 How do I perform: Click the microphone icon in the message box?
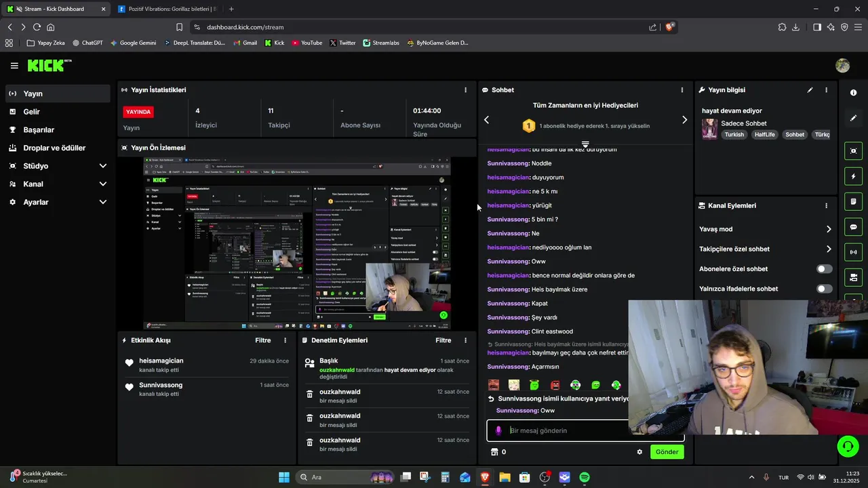click(x=498, y=430)
